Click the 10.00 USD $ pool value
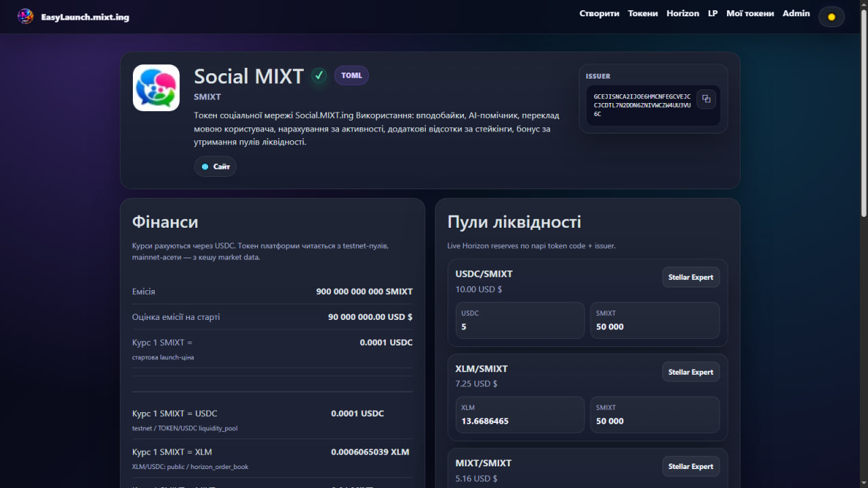Image resolution: width=868 pixels, height=488 pixels. (x=479, y=289)
